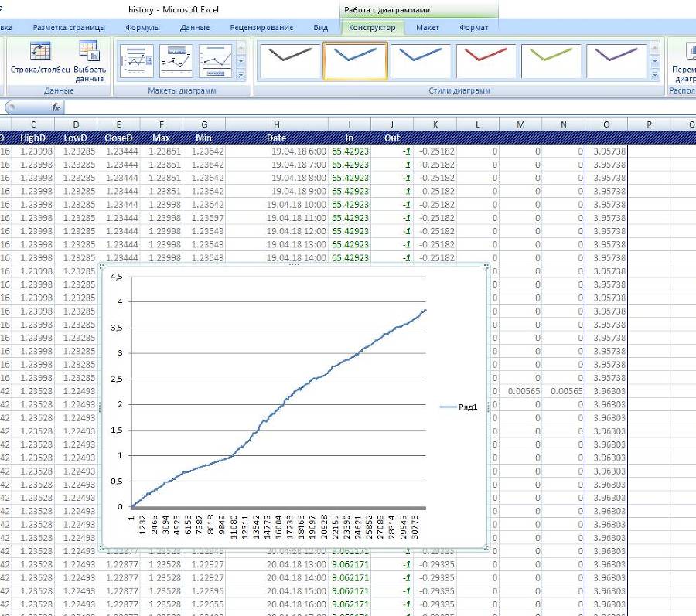Click the Ряд1 legend entry
Screen dimensions: 696x616
coord(458,407)
